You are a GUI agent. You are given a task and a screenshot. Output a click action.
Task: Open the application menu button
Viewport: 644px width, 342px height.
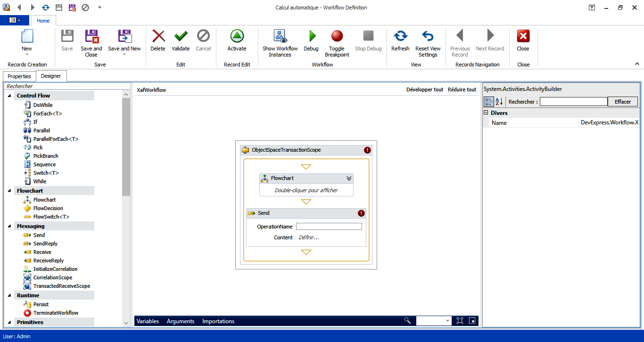point(15,20)
